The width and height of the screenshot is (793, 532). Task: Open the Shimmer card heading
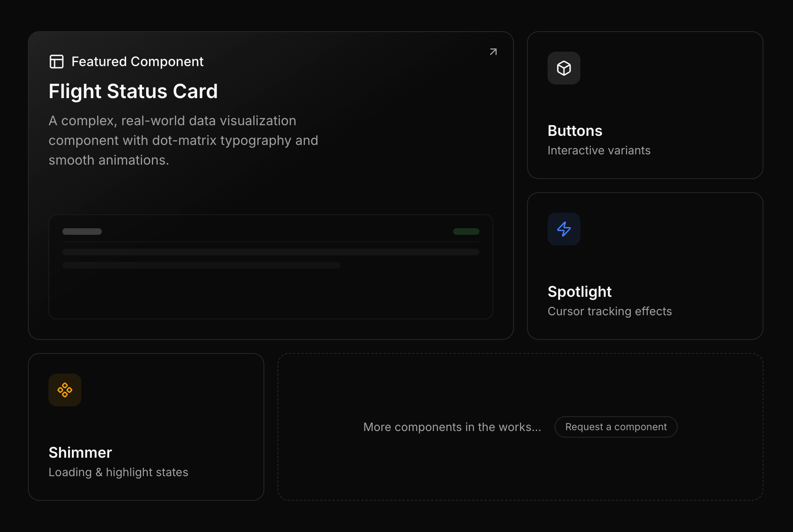80,453
